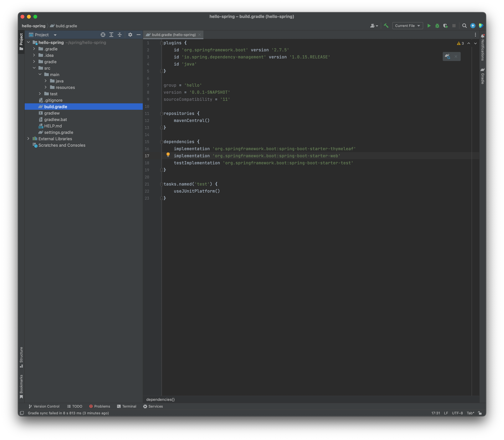The image size is (504, 440).
Task: Collapse All in the Project panel
Action: 120,35
